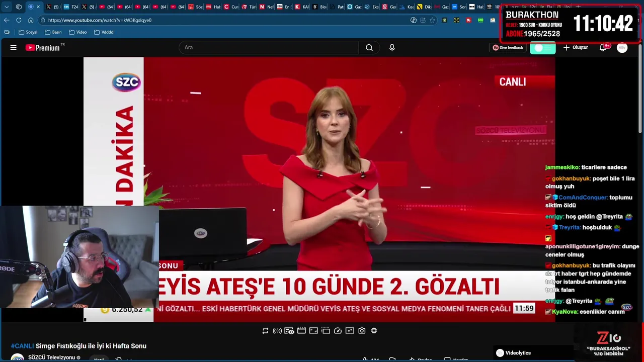The height and width of the screenshot is (362, 644).
Task: Toggle the teal switch next to Give feedback
Action: (542, 48)
